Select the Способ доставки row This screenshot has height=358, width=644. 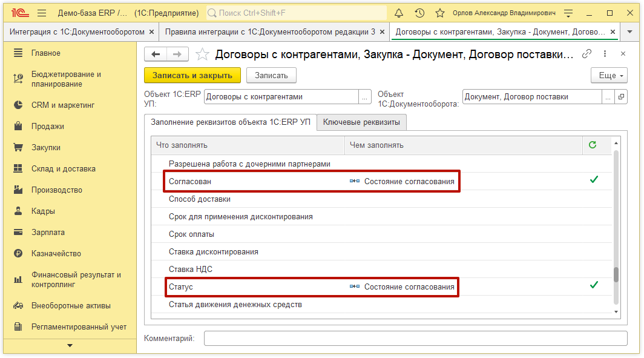click(x=381, y=199)
